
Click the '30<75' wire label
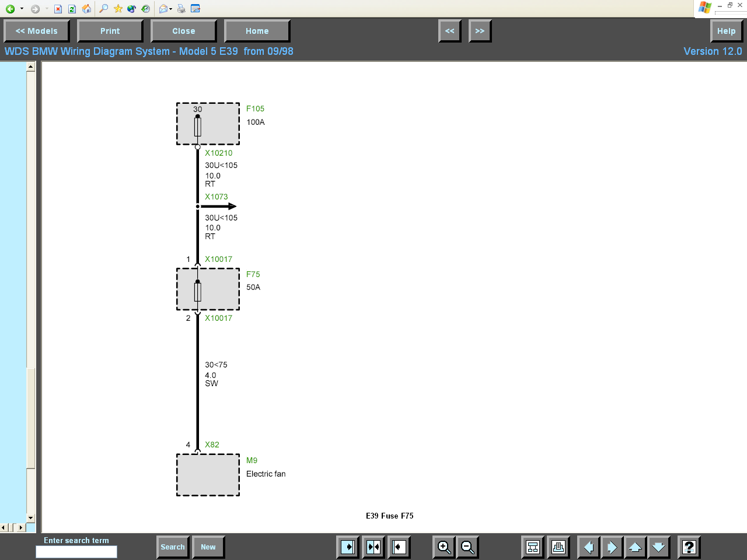click(x=216, y=365)
